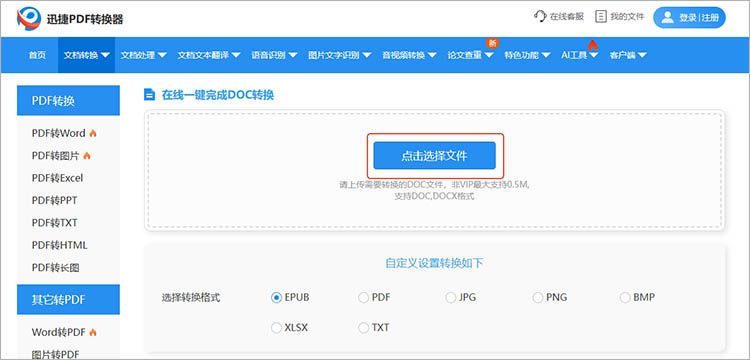This screenshot has width=750, height=360.
Task: Expand the 文档处理 dropdown arrow
Action: (x=162, y=55)
